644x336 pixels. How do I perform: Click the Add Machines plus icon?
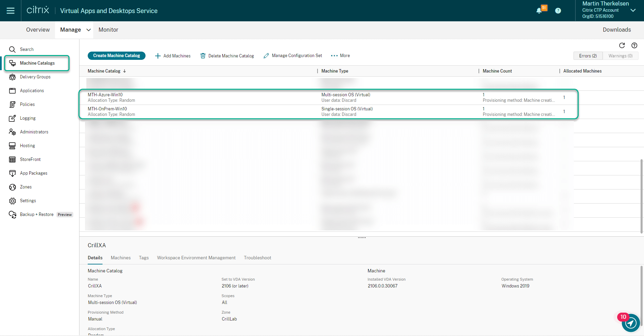coord(158,56)
